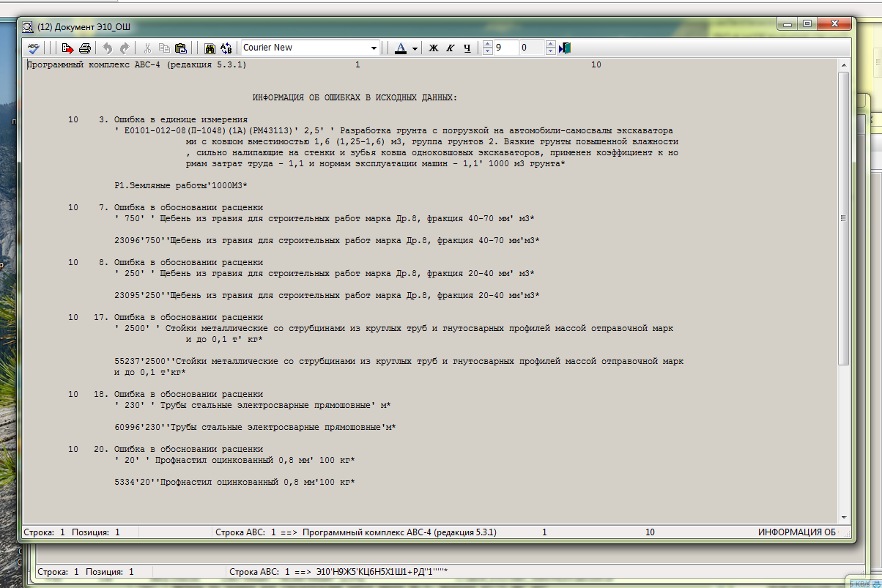882x588 pixels.
Task: Click the spell check ABC icon
Action: point(33,48)
